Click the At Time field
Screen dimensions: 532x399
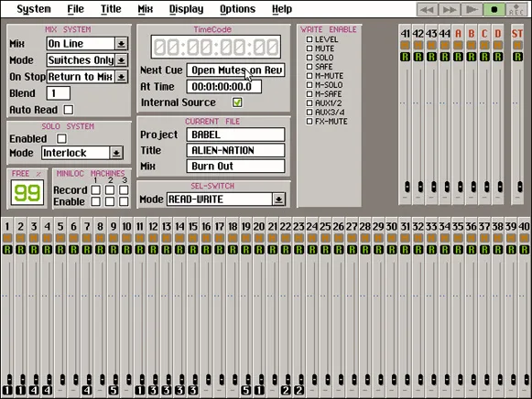(x=224, y=87)
